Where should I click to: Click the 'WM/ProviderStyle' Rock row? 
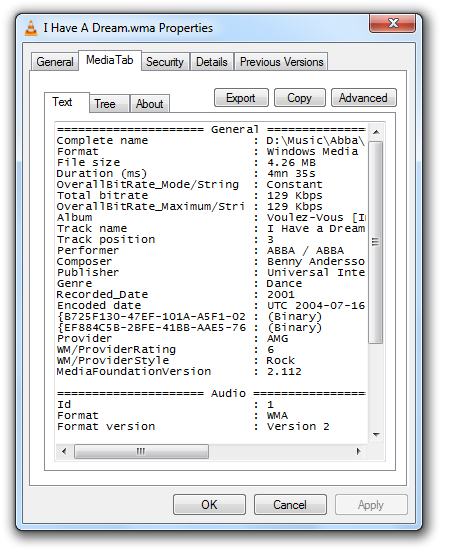point(176,360)
